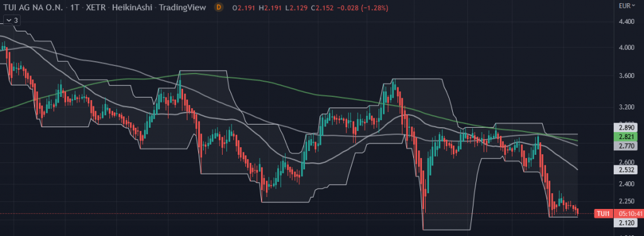Click the 3.600 level on price axis

coord(626,76)
